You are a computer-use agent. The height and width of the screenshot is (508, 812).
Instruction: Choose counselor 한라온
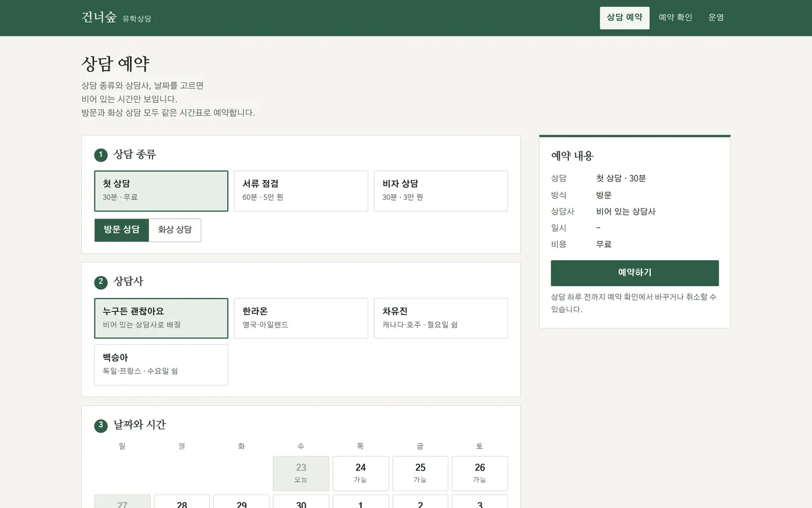tap(301, 318)
